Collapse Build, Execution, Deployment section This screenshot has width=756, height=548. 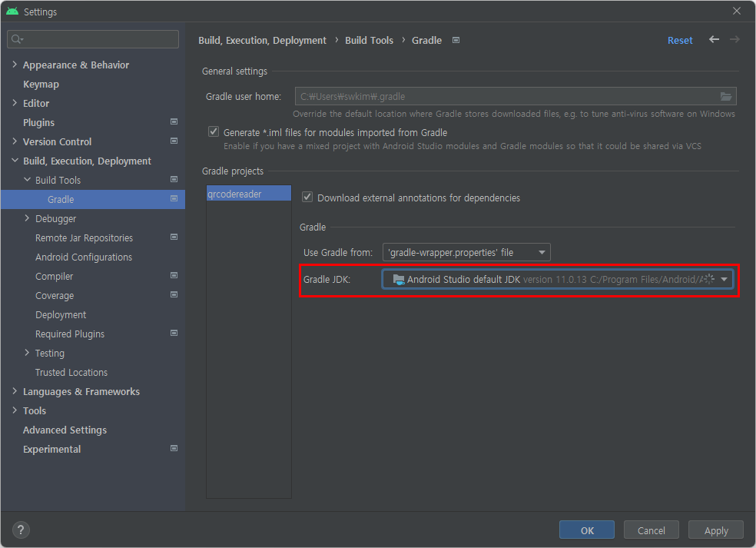[15, 160]
